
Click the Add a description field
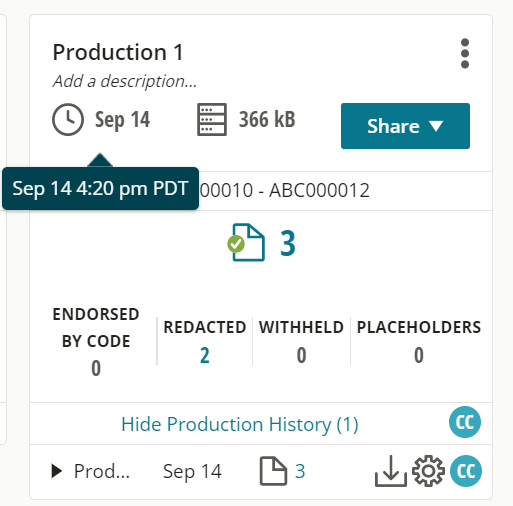click(125, 81)
